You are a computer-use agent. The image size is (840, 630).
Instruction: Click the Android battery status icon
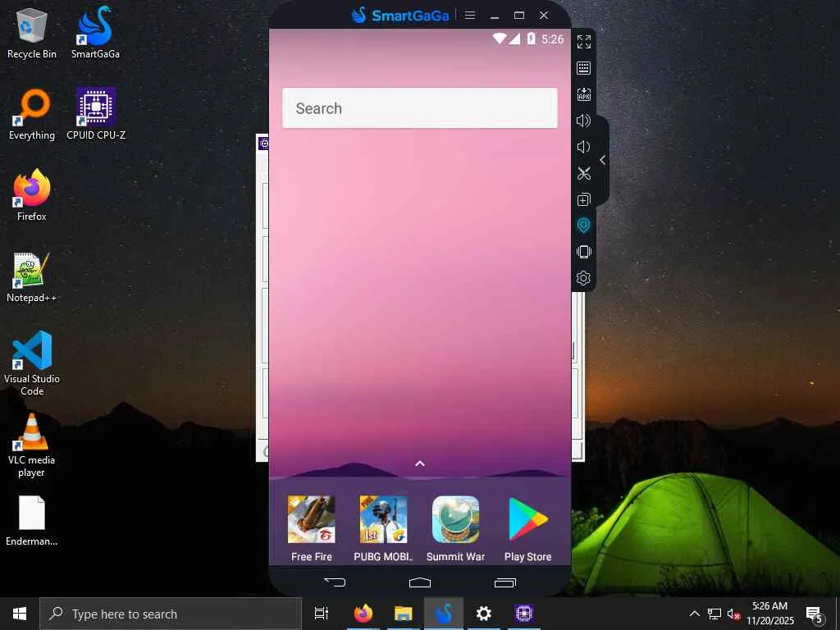click(531, 39)
